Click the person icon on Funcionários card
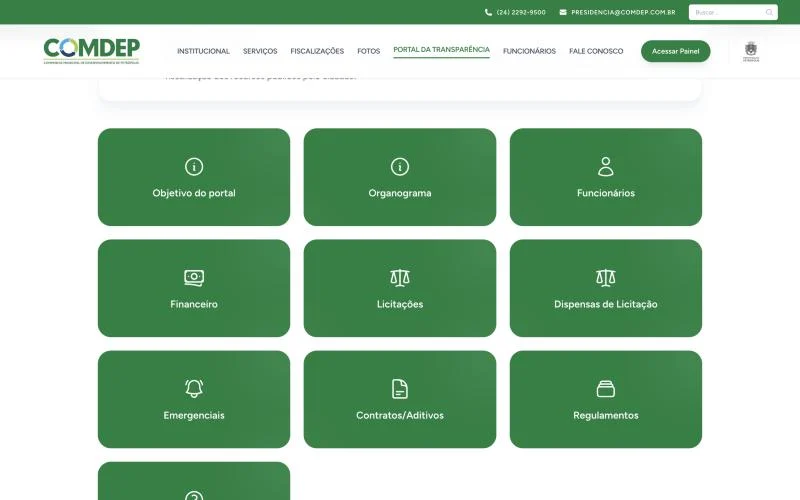 point(606,167)
